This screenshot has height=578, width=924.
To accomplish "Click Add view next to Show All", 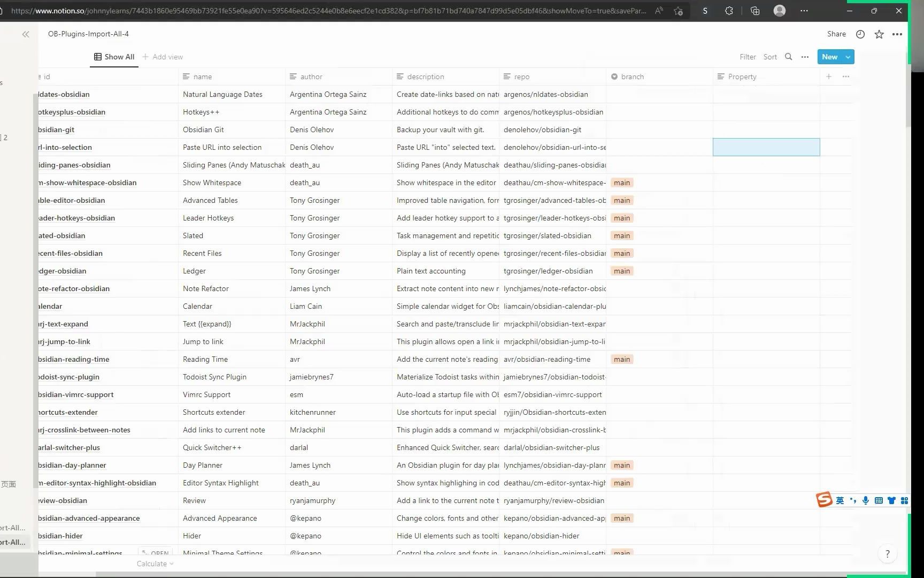I will pos(163,57).
